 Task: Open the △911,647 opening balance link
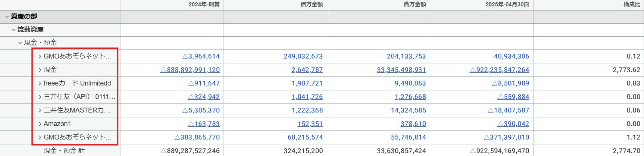coord(204,83)
